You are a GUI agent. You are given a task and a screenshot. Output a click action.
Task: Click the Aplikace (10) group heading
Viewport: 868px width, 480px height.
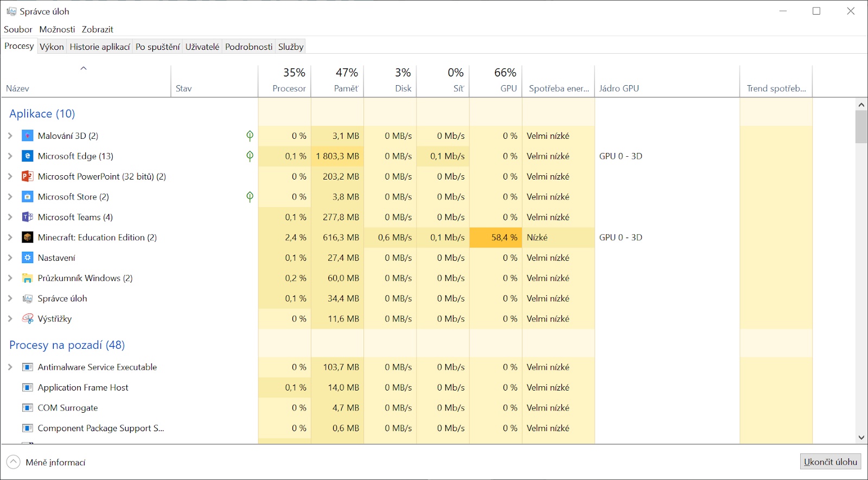[42, 113]
